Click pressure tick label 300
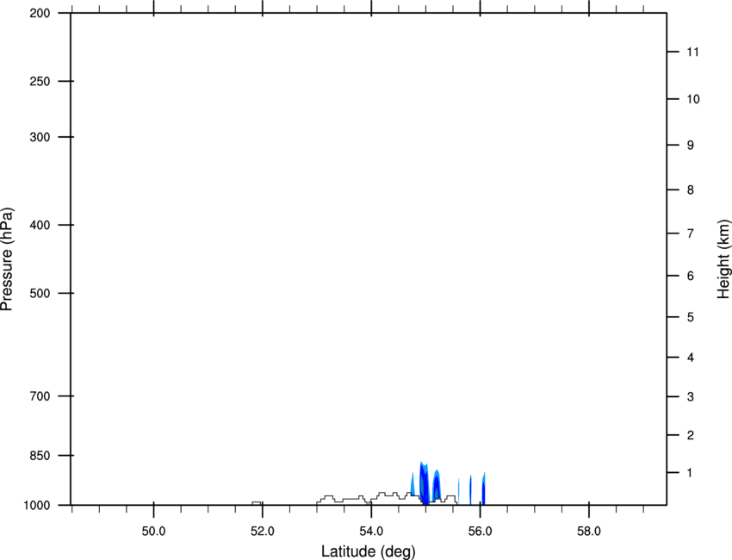The height and width of the screenshot is (560, 732). click(x=40, y=137)
